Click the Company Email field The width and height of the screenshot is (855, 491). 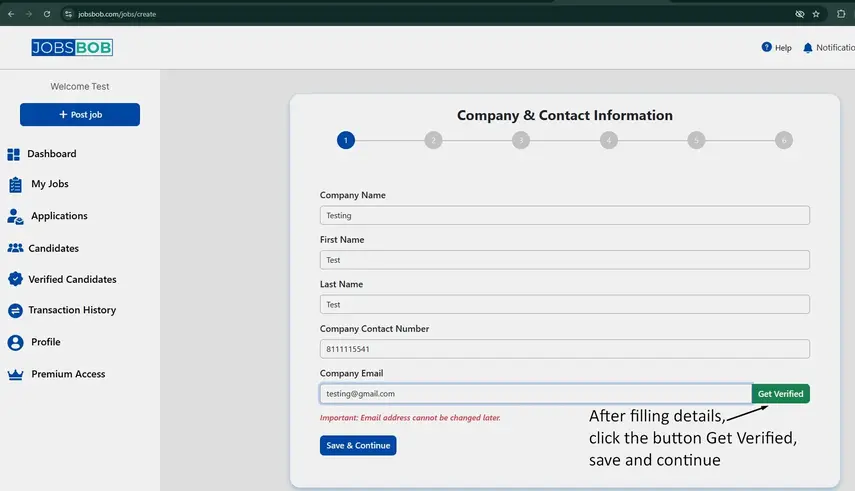(x=535, y=394)
